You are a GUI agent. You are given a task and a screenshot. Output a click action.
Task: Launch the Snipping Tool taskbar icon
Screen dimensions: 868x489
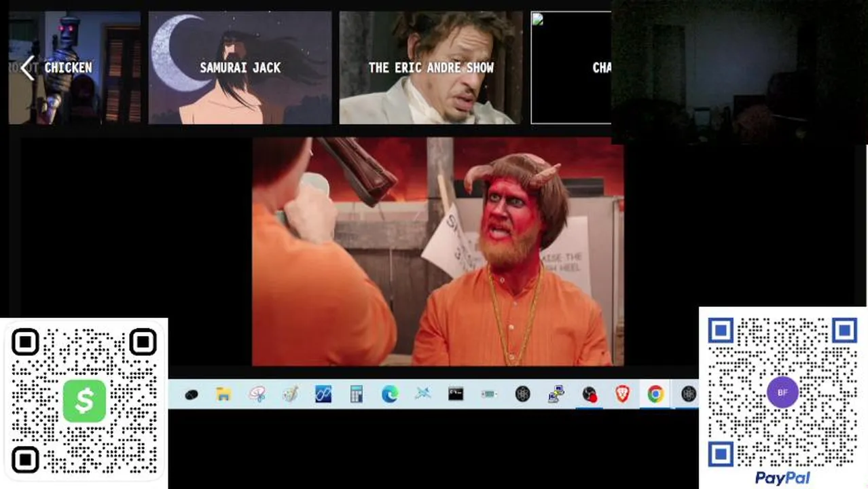tap(257, 394)
